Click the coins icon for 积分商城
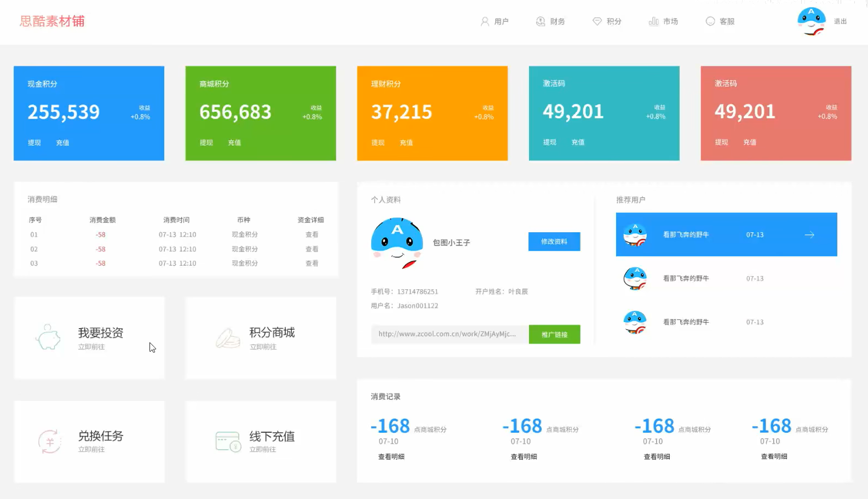 228,338
